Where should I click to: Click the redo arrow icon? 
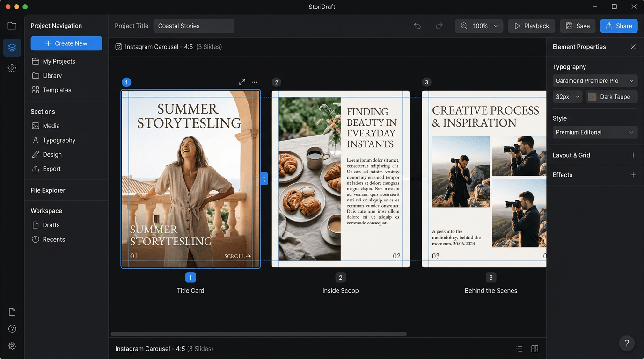439,26
